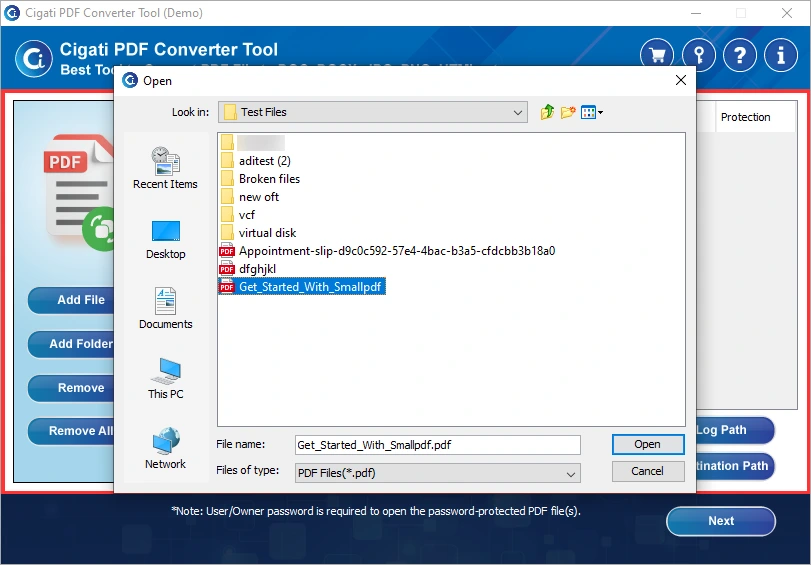811x565 pixels.
Task: Open the view menu list icon
Action: (x=592, y=112)
